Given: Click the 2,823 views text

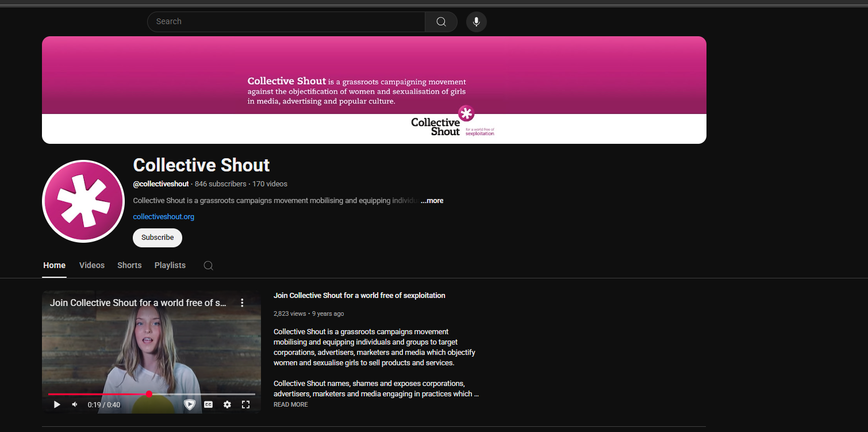Looking at the screenshot, I should 290,314.
